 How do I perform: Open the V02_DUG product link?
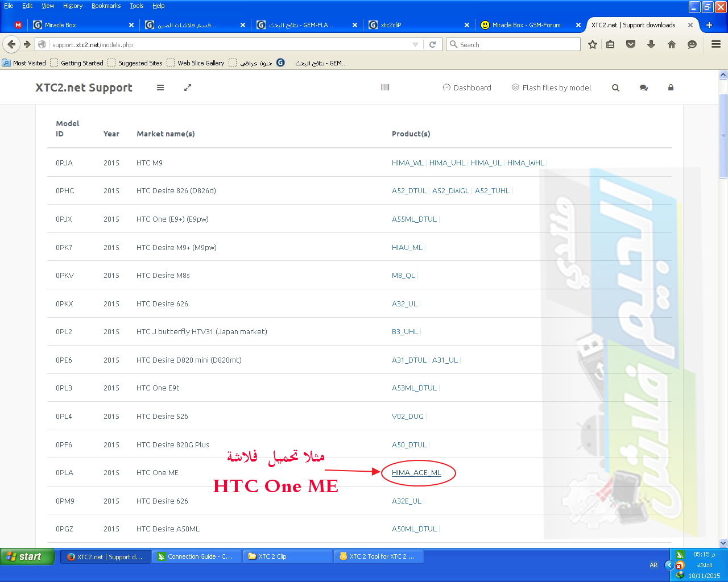tap(408, 417)
